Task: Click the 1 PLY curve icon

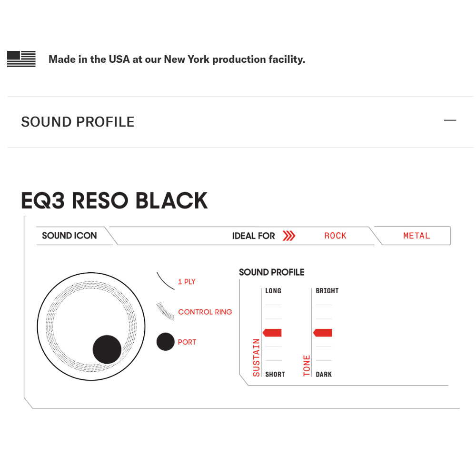Action: (x=166, y=281)
